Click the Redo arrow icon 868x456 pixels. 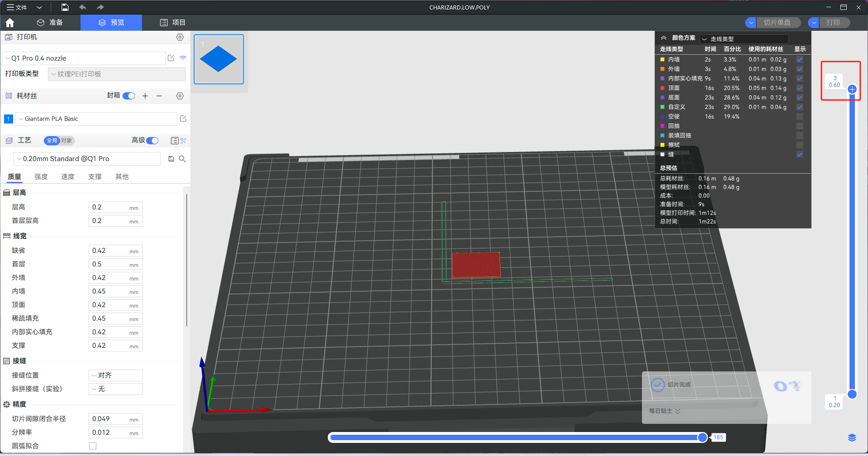click(100, 7)
